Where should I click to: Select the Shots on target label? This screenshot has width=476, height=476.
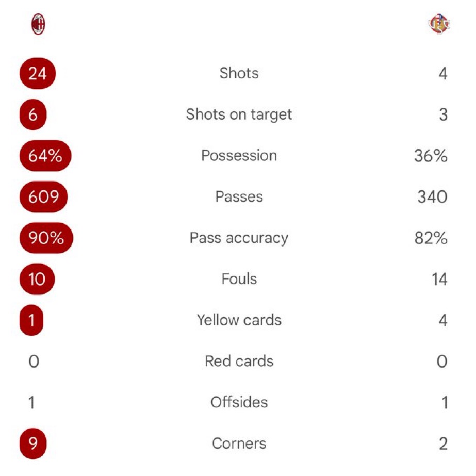point(239,115)
